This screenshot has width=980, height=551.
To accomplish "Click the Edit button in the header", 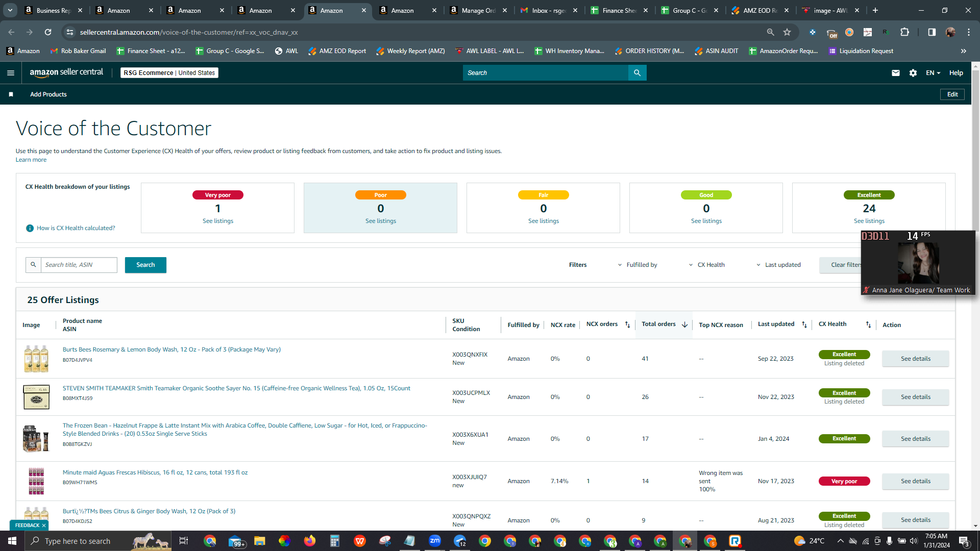I will pyautogui.click(x=952, y=94).
